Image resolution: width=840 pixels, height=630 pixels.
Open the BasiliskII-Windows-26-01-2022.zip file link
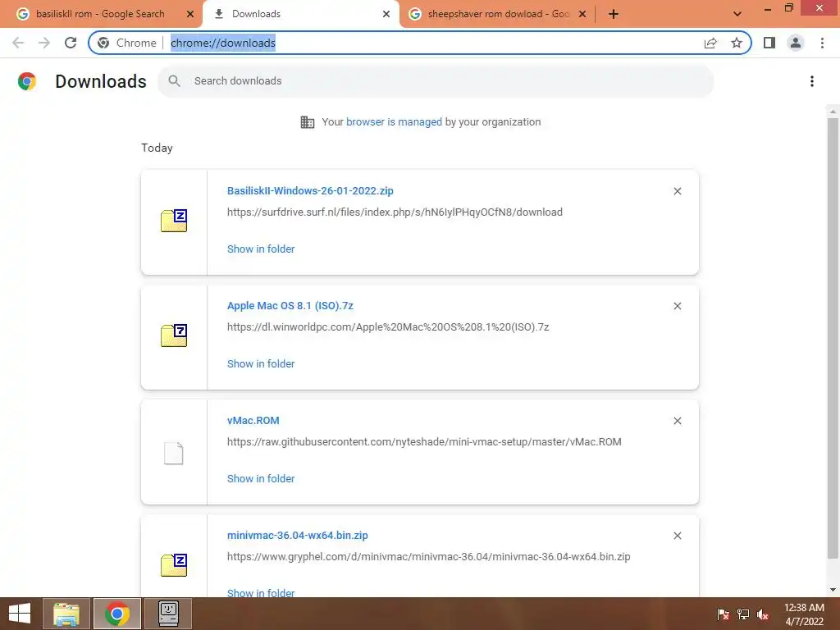(310, 190)
